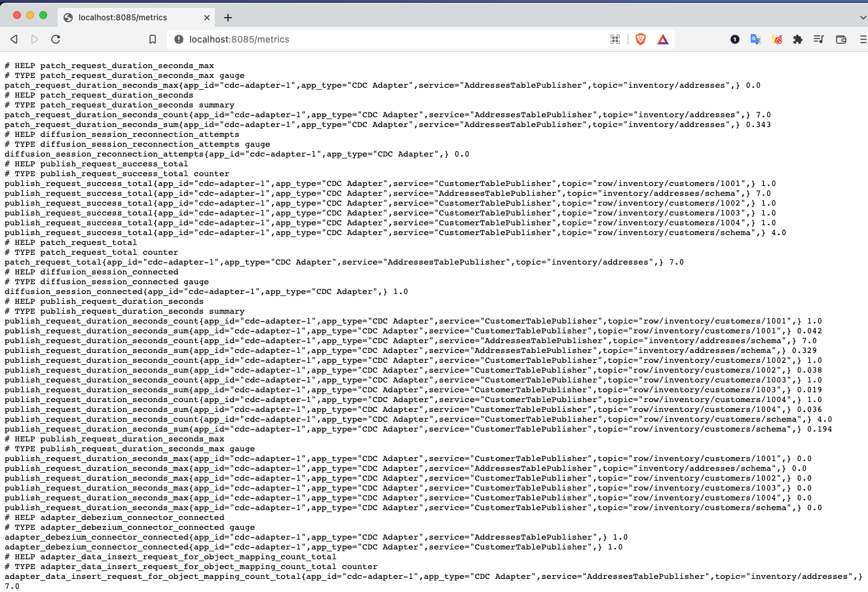Open a new tab with the plus button
868x592 pixels.
[x=229, y=18]
